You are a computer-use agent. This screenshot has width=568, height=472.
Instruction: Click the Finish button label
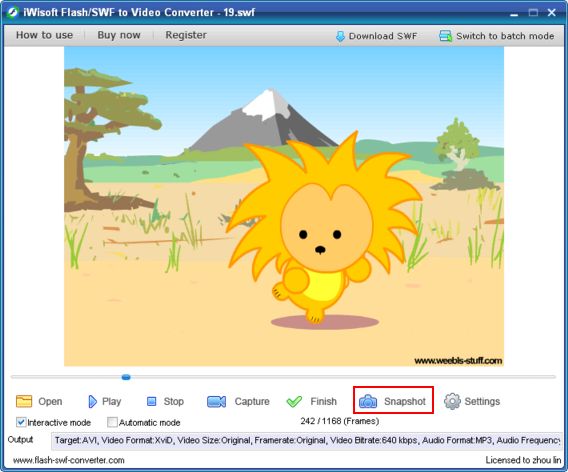click(323, 401)
